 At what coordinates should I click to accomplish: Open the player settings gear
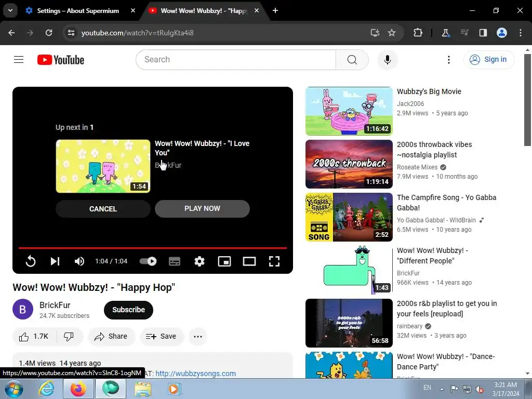(199, 261)
